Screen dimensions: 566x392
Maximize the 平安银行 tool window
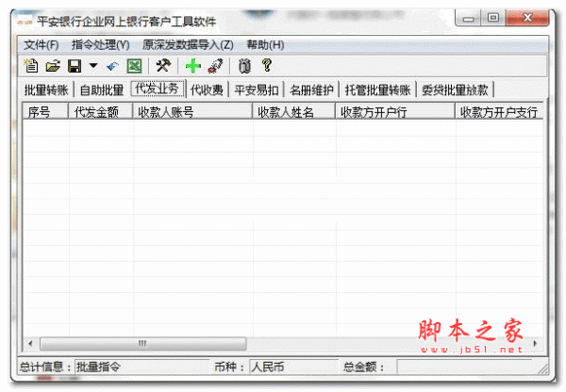pos(493,18)
